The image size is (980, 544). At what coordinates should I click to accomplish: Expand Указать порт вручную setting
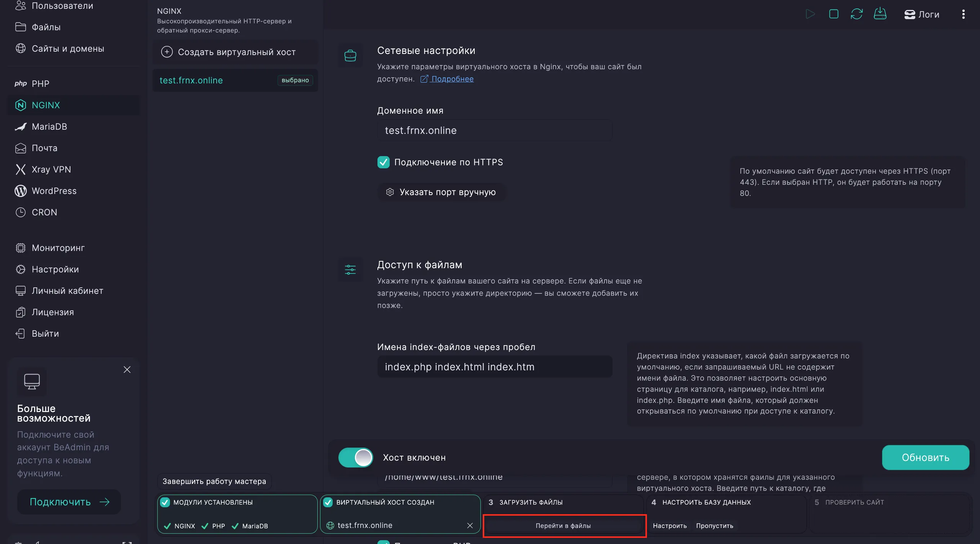pyautogui.click(x=441, y=192)
